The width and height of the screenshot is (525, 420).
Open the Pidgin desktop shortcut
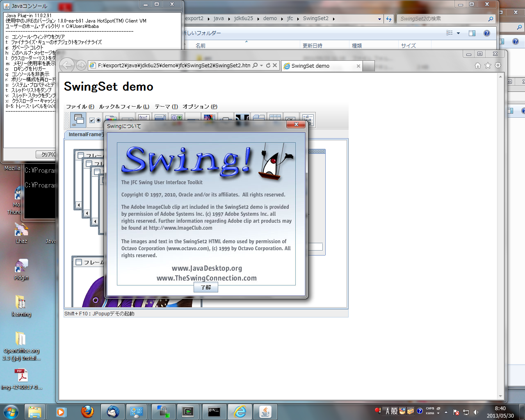pyautogui.click(x=21, y=269)
